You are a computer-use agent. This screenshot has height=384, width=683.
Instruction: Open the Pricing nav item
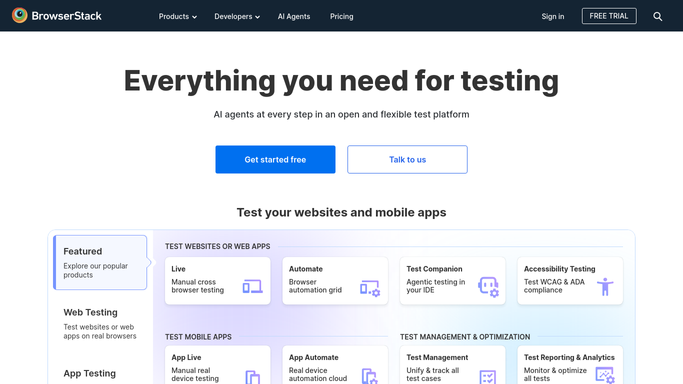click(342, 17)
